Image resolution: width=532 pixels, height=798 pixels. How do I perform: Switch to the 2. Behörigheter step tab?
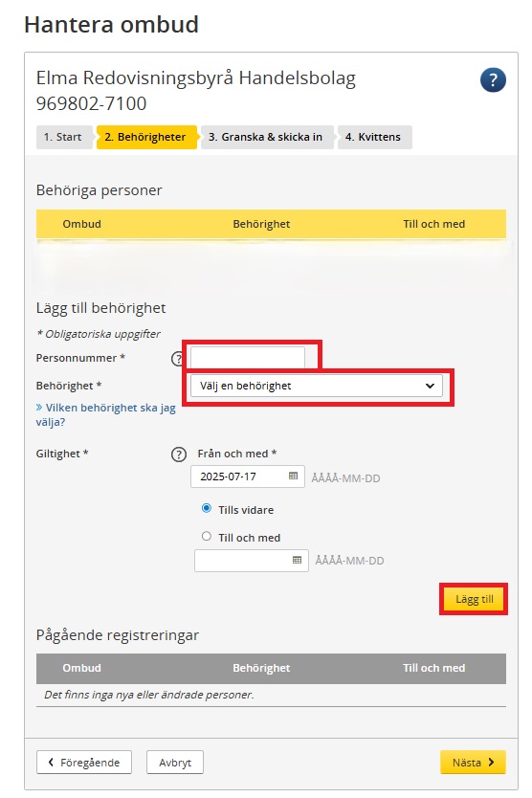[x=145, y=137]
